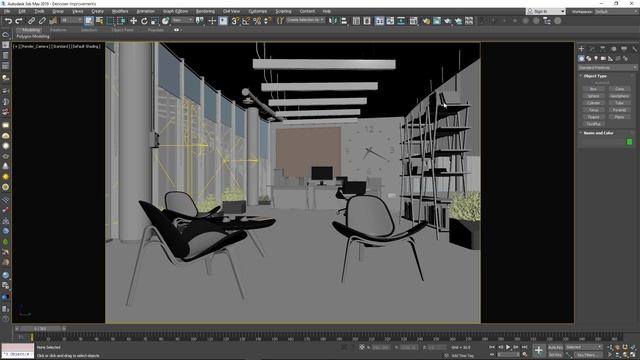Select the Select and Link tool
The image size is (640, 360).
tap(31, 21)
